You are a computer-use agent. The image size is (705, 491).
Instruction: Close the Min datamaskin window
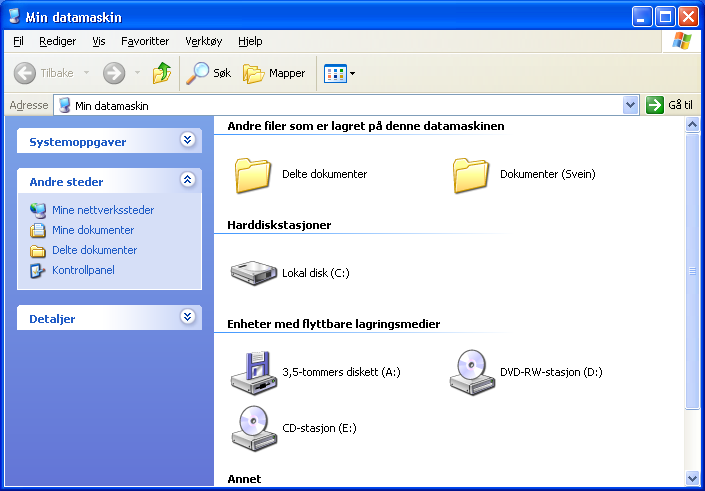point(688,17)
